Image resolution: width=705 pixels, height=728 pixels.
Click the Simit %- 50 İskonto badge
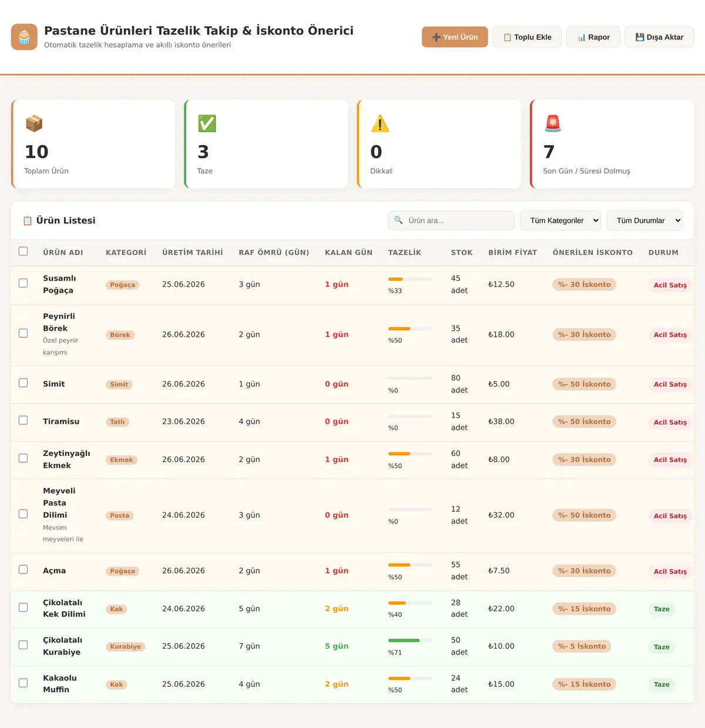point(584,384)
